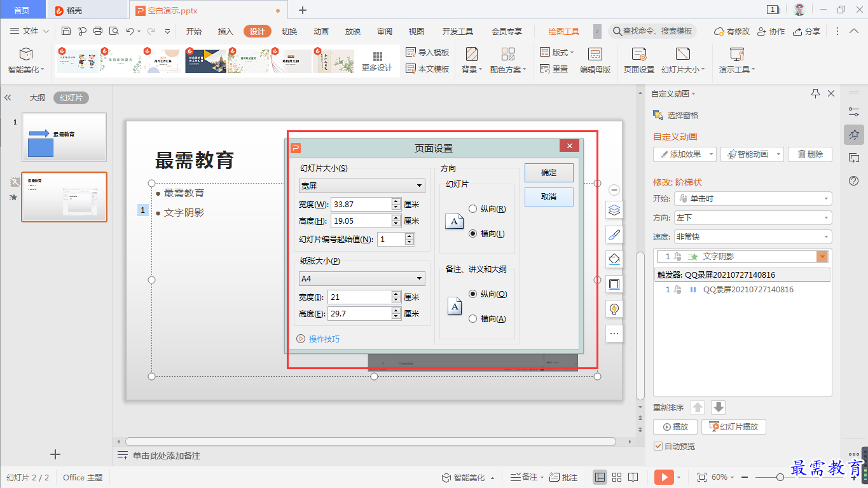This screenshot has width=868, height=488.
Task: Open 宽屏 slide size dropdown
Action: [362, 186]
